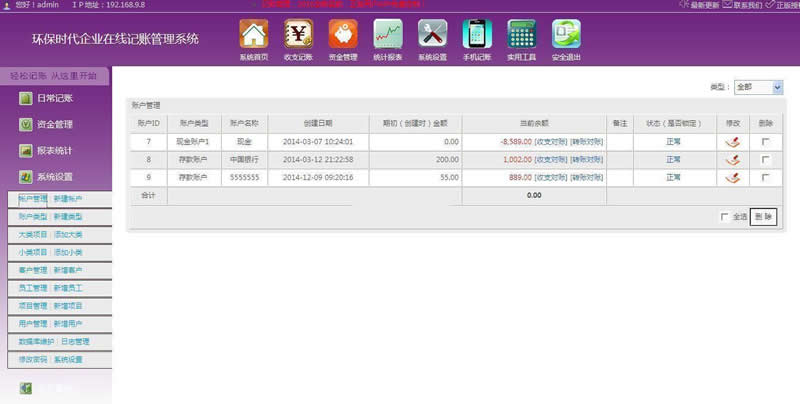Tick the delete checkbox for account 8
The image size is (800, 404).
tap(765, 160)
